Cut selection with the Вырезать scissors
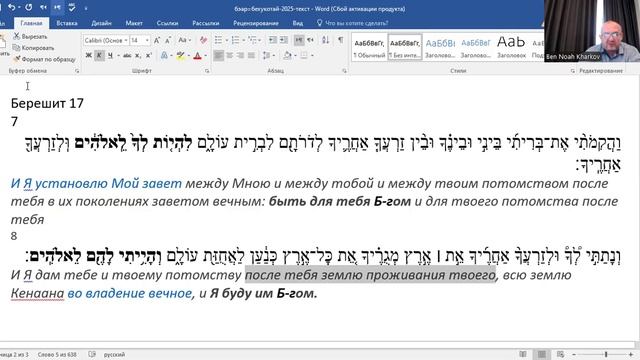 [x=31, y=36]
